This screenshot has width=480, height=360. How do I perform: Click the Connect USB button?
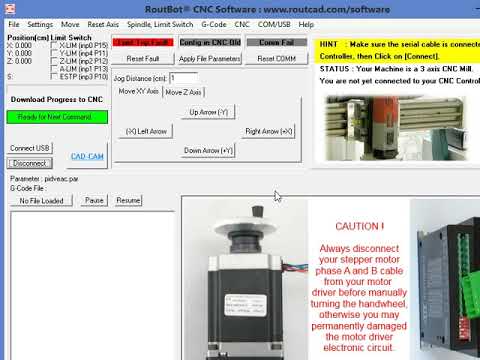tap(29, 148)
